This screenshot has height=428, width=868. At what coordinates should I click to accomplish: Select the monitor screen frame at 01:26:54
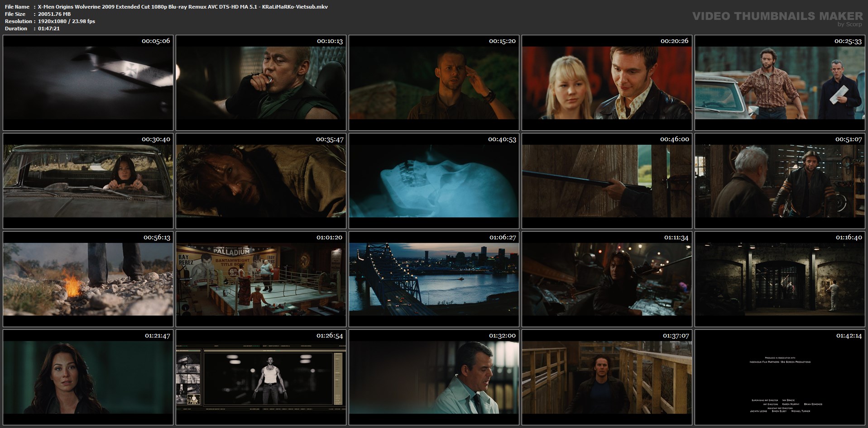tap(261, 377)
